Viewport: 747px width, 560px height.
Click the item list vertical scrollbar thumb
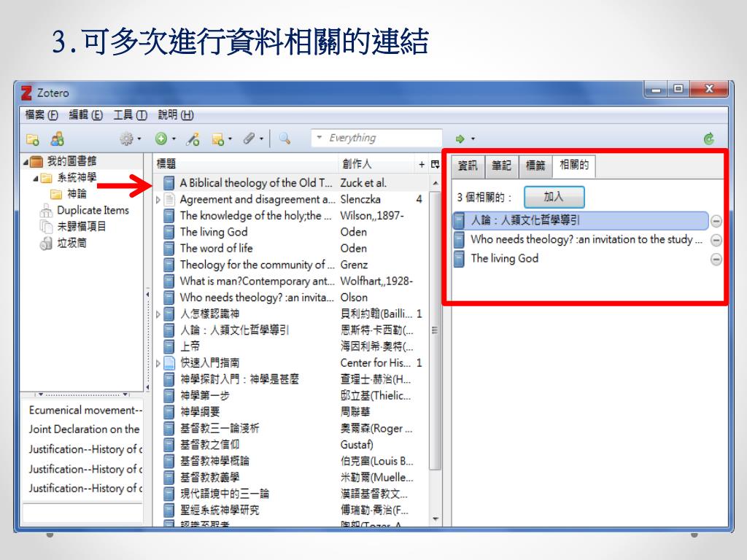click(435, 330)
